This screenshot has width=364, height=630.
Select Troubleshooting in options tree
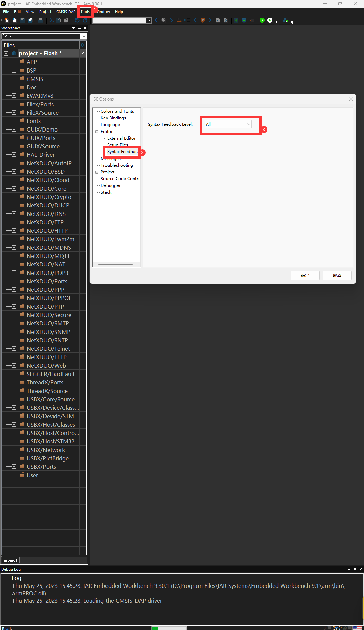pos(117,165)
